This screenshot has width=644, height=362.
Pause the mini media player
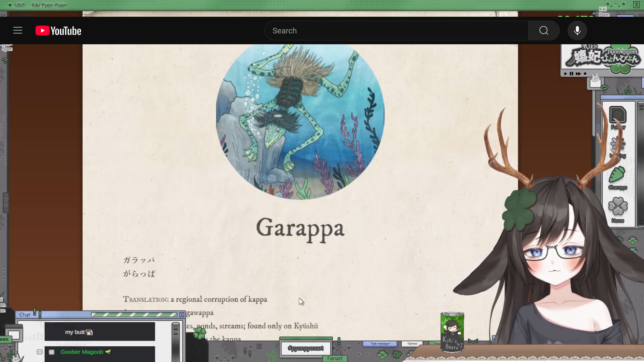tap(571, 74)
